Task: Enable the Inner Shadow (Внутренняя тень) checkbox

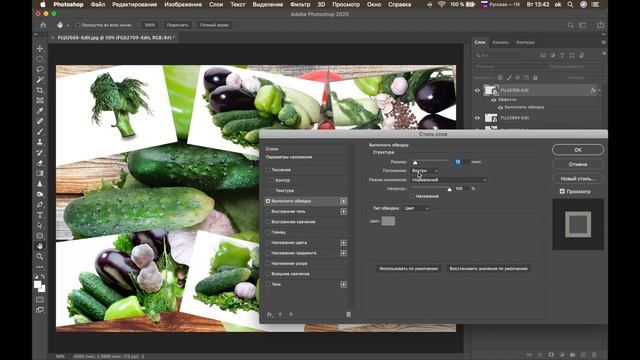Action: click(x=268, y=211)
